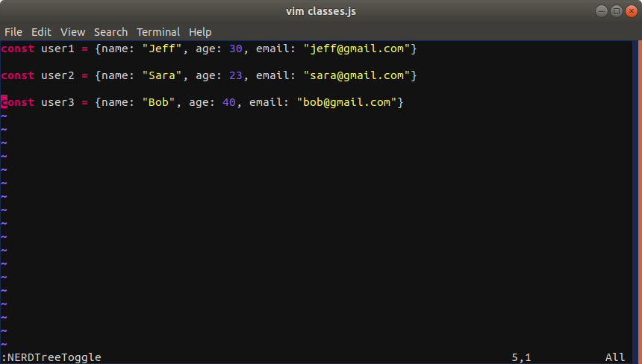Click the "Jeff" name string

coord(162,48)
